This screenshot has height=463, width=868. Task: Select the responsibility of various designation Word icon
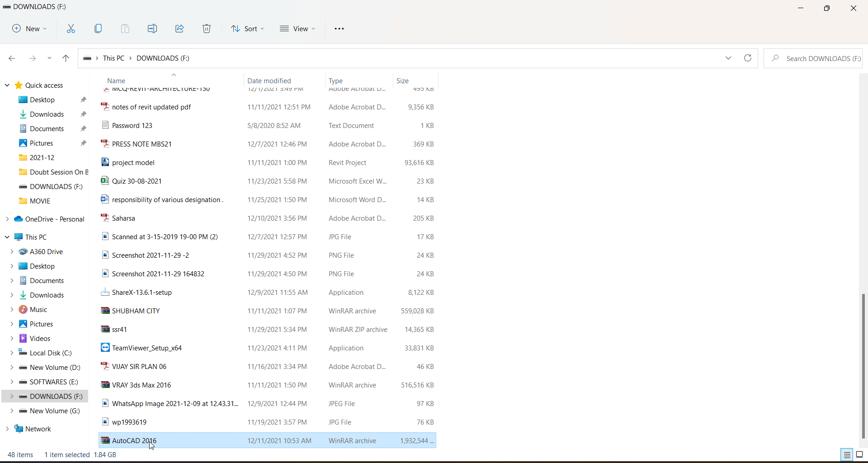point(105,199)
